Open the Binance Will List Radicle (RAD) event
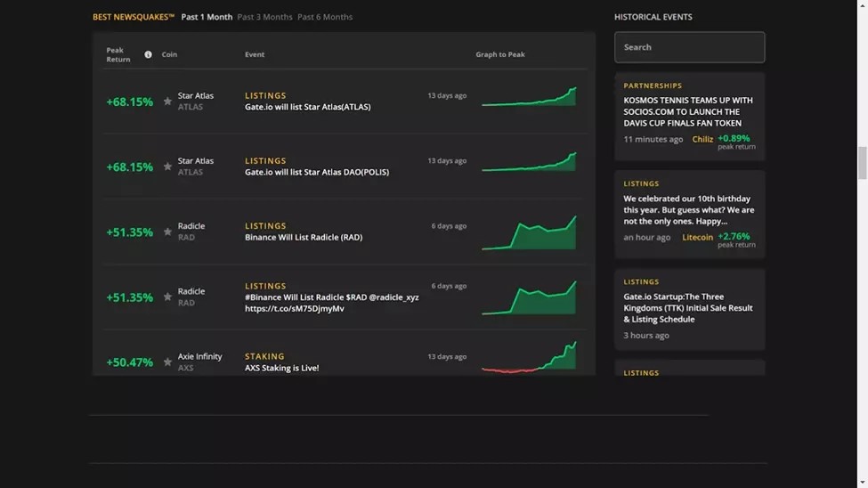Image resolution: width=868 pixels, height=488 pixels. pos(304,237)
